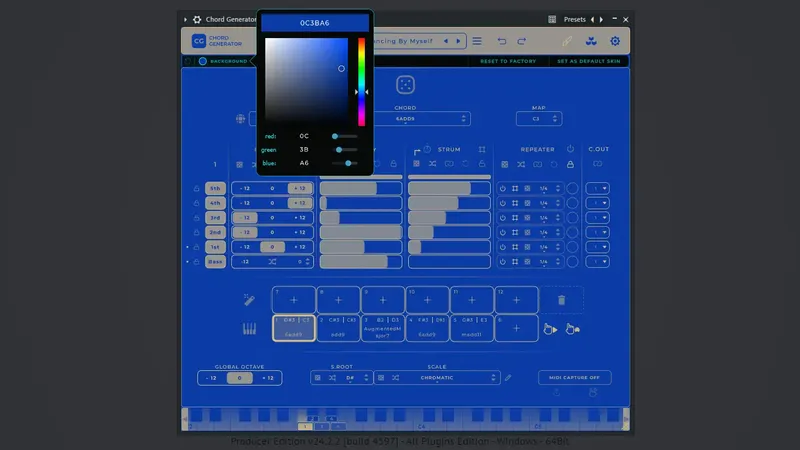The height and width of the screenshot is (450, 800).
Task: Click the grid icon in Strum header
Action: 482,149
